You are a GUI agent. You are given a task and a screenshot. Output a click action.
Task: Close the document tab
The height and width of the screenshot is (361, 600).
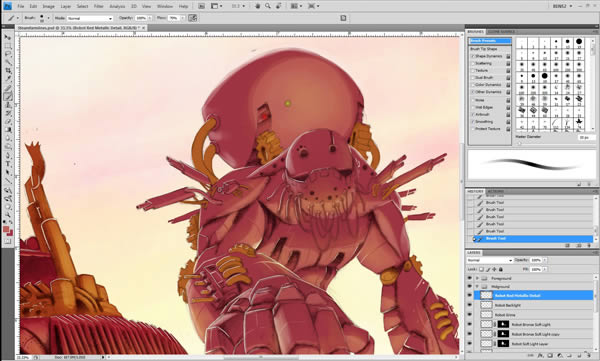143,28
